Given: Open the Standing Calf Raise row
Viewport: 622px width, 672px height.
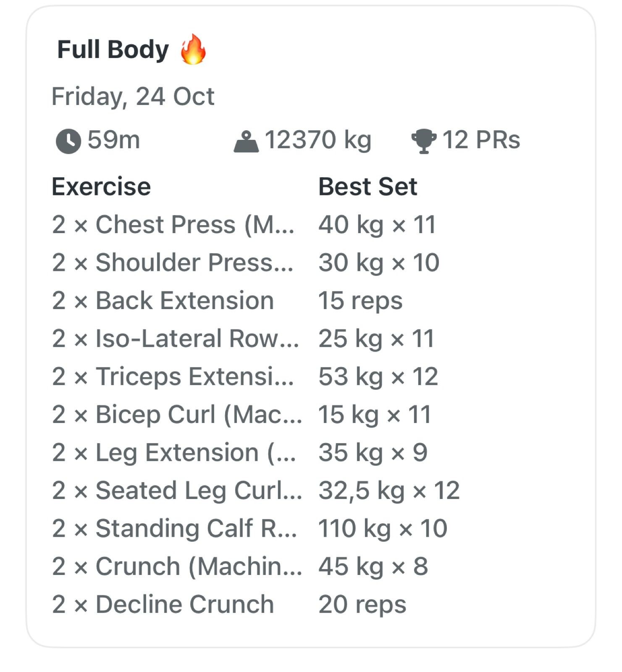Looking at the screenshot, I should tap(174, 529).
